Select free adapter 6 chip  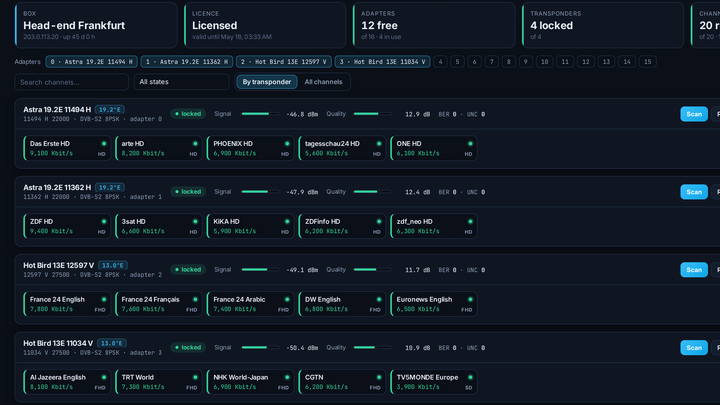(474, 62)
